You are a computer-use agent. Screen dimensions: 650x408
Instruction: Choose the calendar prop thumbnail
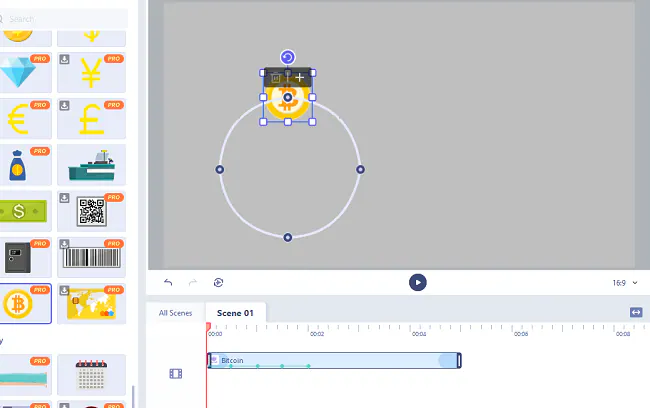92,375
